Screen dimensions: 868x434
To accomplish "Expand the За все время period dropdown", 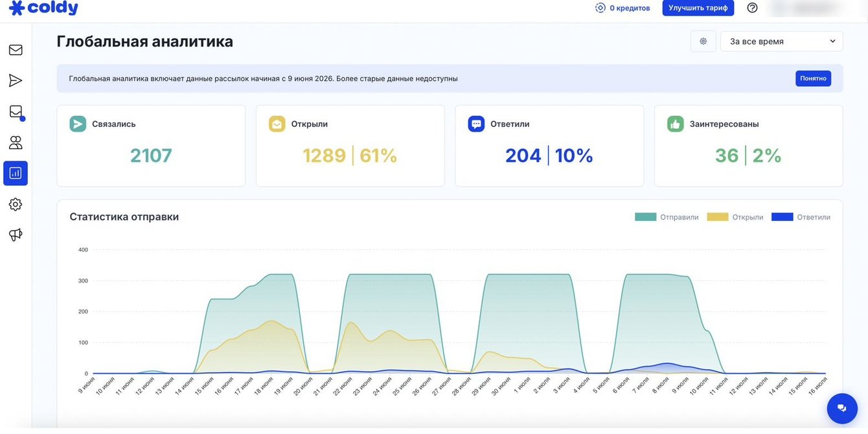I will [x=782, y=41].
